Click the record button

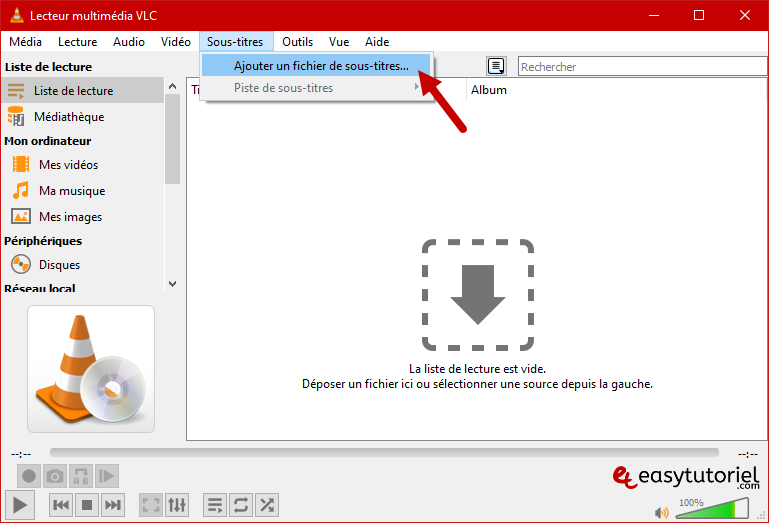pos(29,476)
